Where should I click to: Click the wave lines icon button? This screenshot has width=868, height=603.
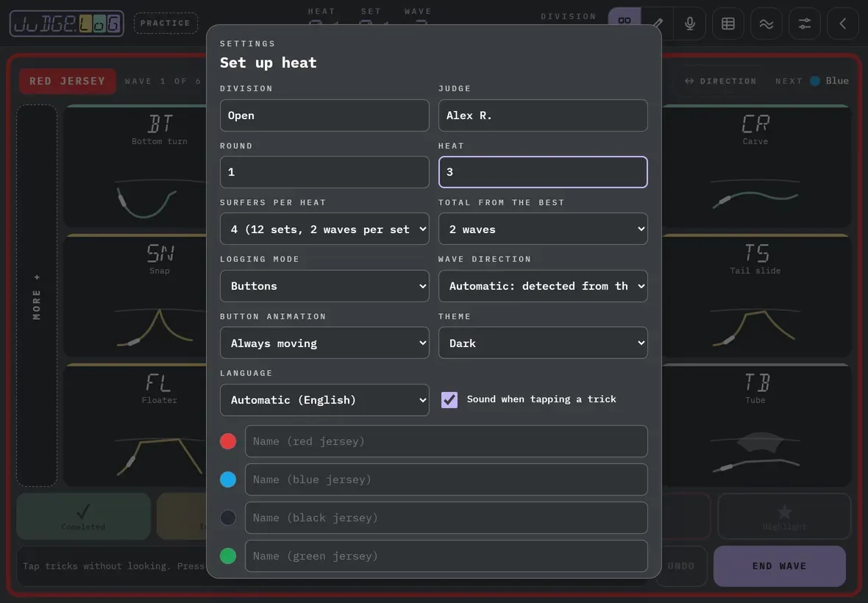pos(766,24)
